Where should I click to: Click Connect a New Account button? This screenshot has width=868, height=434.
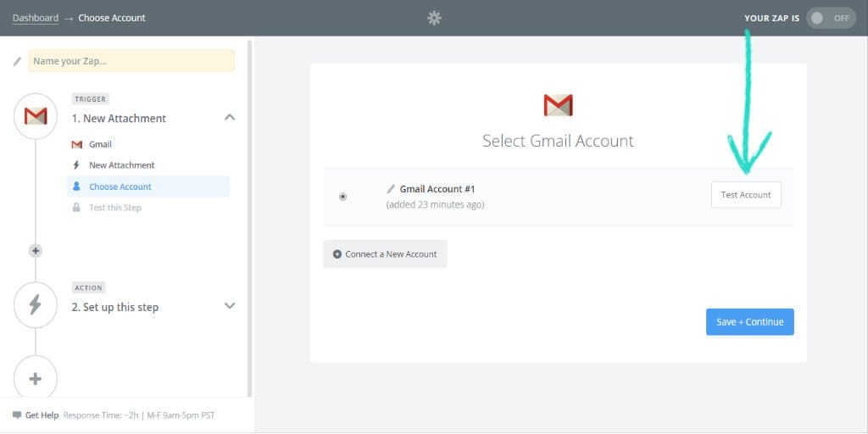(x=386, y=254)
